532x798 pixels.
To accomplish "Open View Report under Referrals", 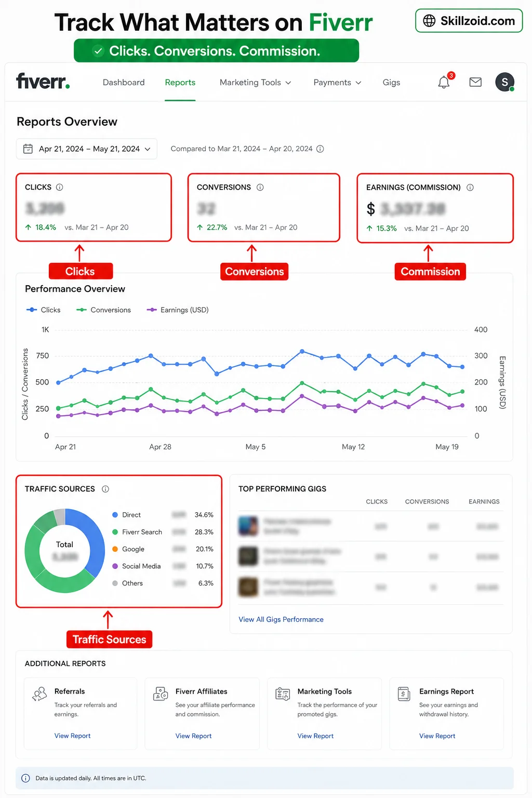I will (72, 736).
